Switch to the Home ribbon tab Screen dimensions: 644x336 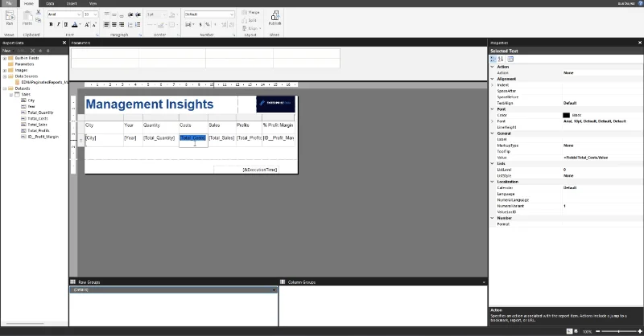[x=28, y=3]
